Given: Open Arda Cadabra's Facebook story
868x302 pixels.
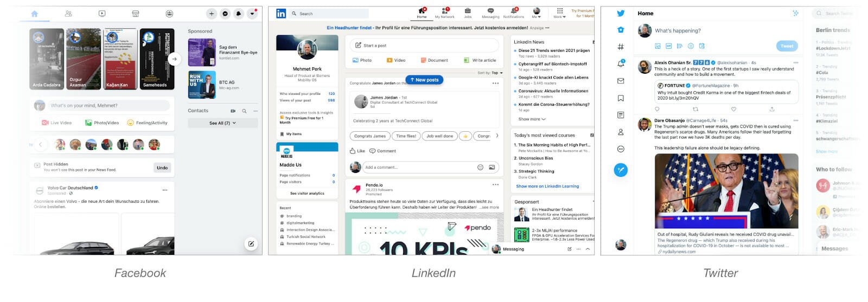Looking at the screenshot, I should pyautogui.click(x=47, y=59).
